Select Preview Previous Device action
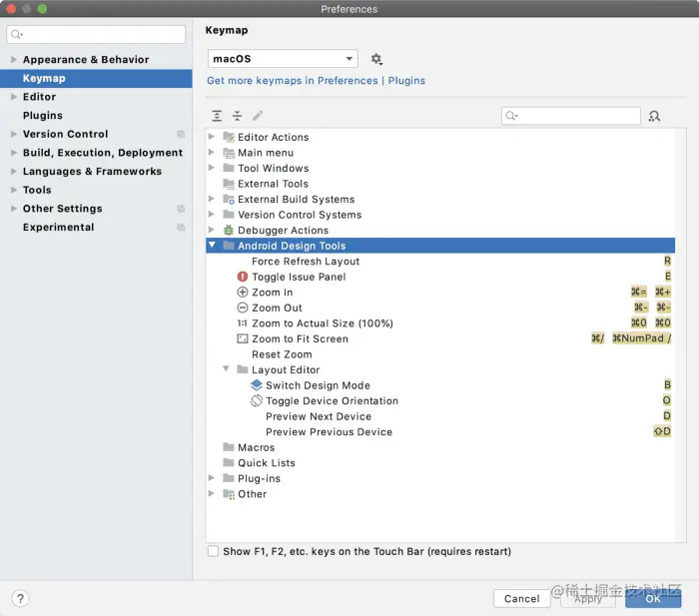The image size is (699, 616). [329, 432]
